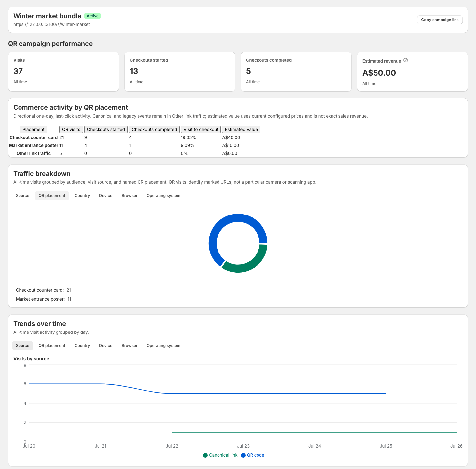
Task: Click the Market entrance poster row label
Action: pyautogui.click(x=33, y=145)
